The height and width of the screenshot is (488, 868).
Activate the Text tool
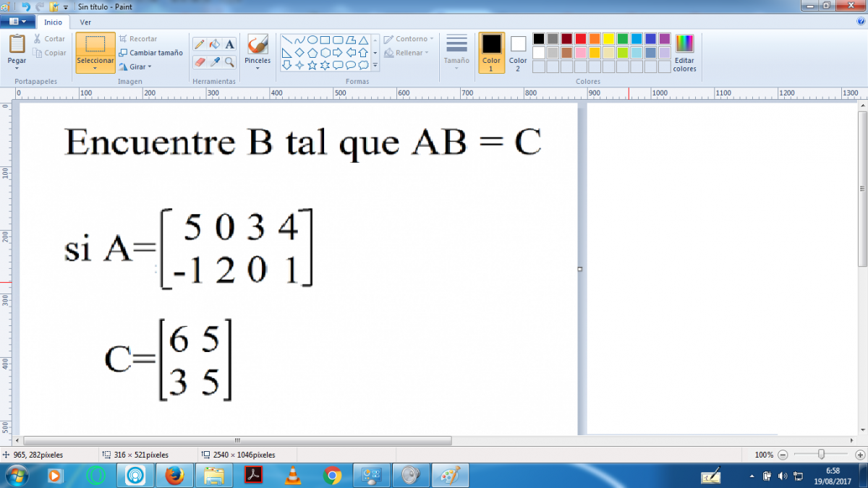pos(229,44)
